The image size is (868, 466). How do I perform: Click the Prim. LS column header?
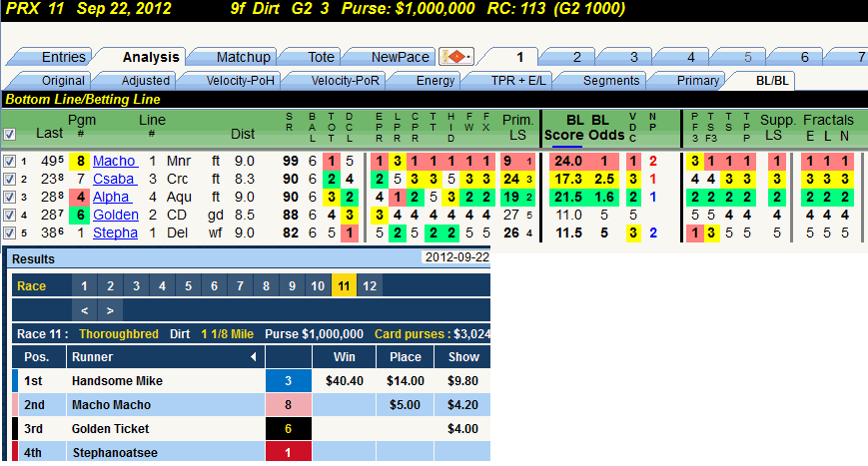[x=517, y=127]
